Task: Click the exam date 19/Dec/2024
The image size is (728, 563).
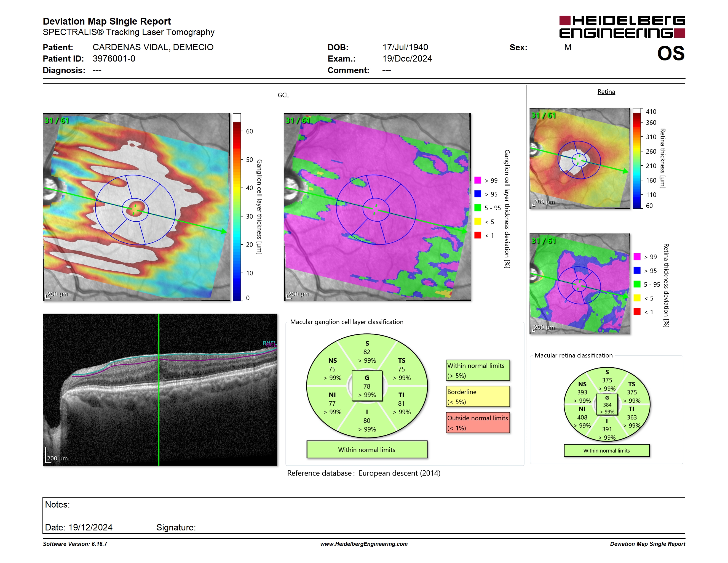Action: (x=407, y=59)
